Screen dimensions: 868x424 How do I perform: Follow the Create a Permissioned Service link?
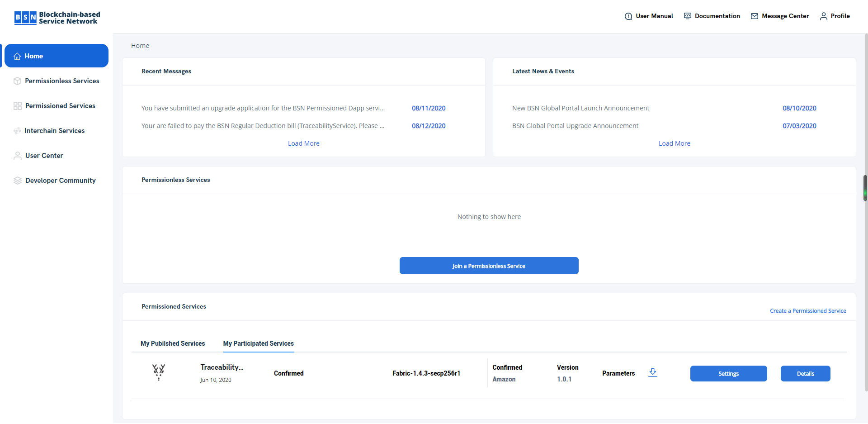pyautogui.click(x=808, y=311)
